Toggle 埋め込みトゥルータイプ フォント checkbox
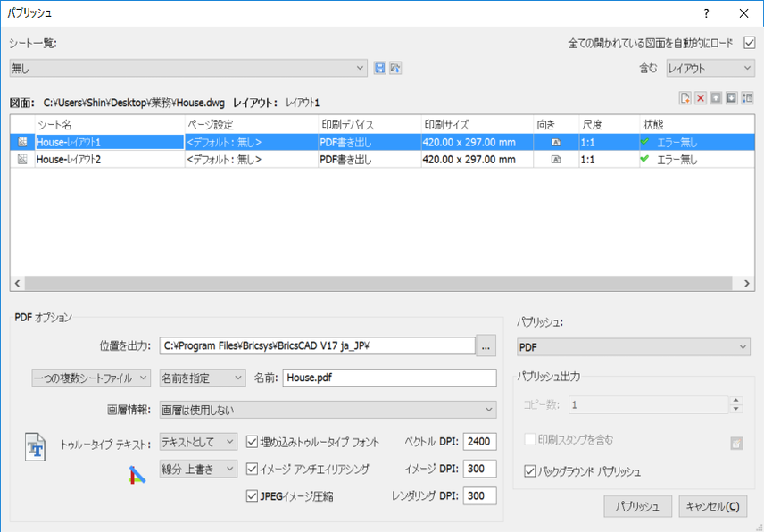764x532 pixels. point(252,442)
